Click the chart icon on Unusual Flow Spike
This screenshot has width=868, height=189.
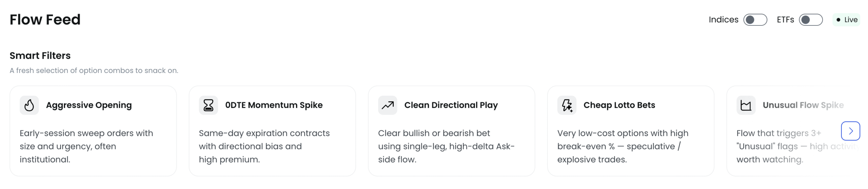746,105
